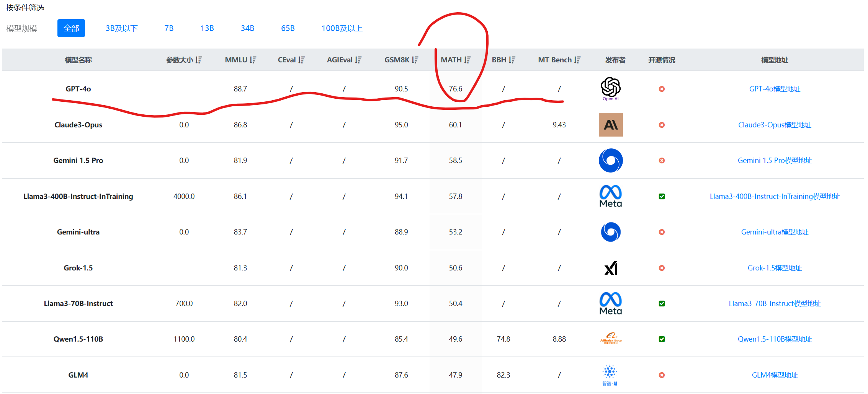Sort by AGIEval column sort icon
This screenshot has height=394, width=868.
(x=358, y=60)
